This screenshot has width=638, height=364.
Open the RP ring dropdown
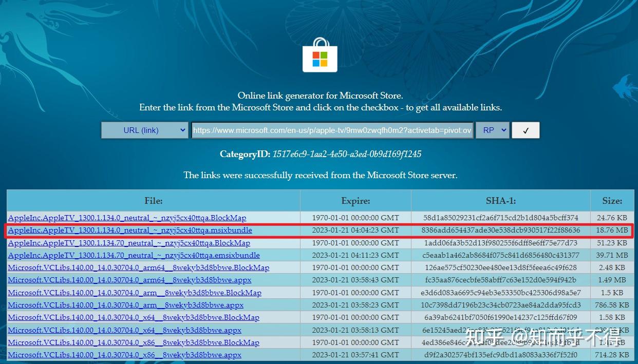click(492, 130)
